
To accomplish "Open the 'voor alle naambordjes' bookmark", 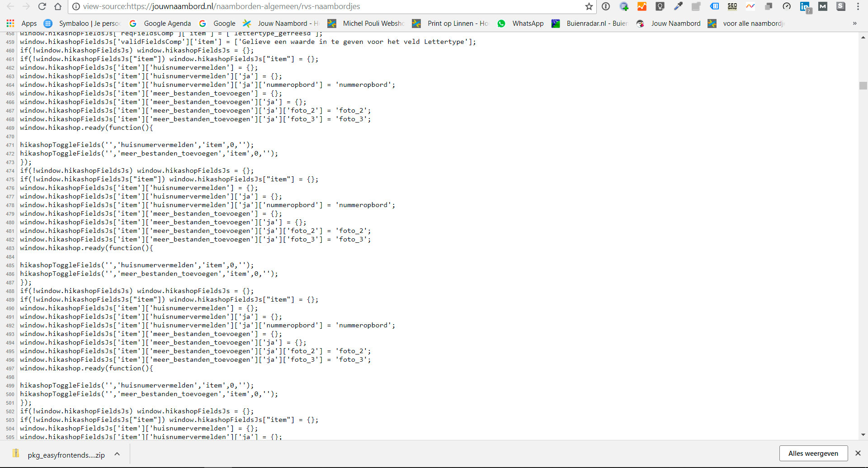I will click(746, 24).
